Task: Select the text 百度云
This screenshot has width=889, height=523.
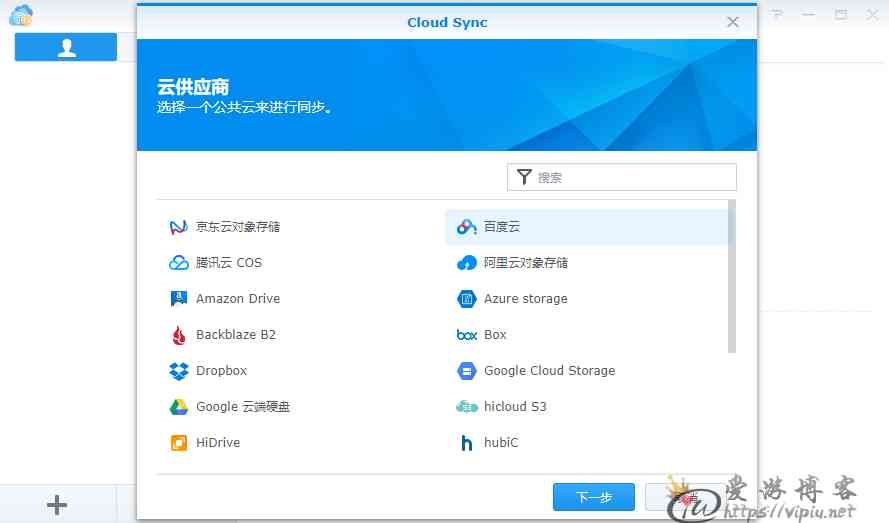Action: 502,227
